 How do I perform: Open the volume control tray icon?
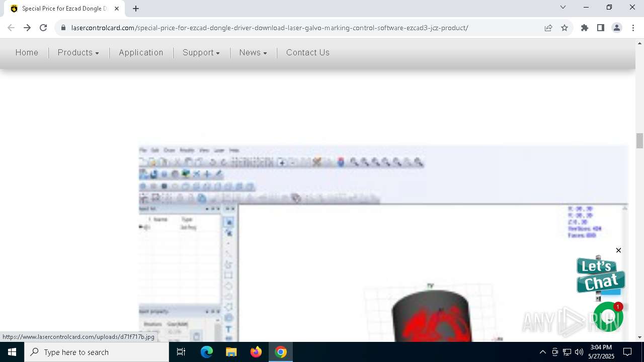point(579,352)
